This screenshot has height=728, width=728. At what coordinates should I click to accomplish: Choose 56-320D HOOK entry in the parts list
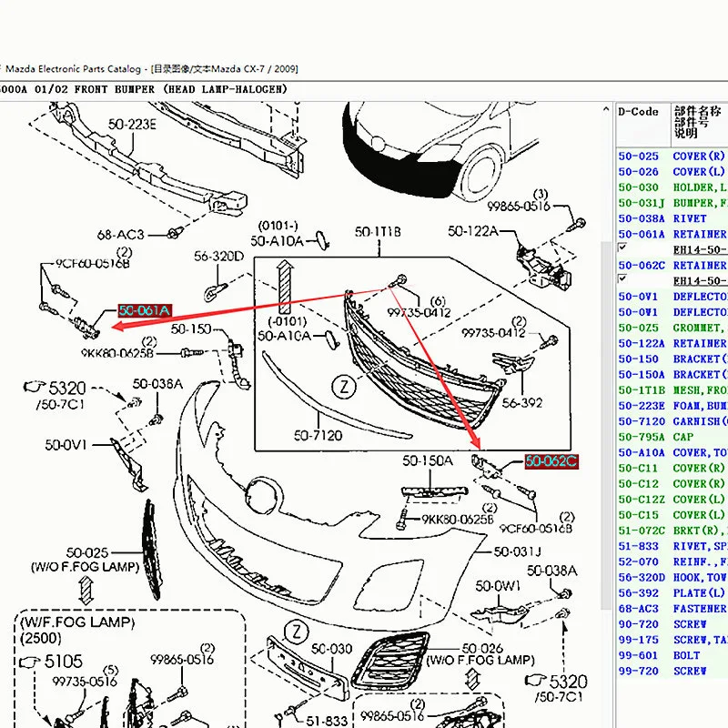[x=672, y=577]
